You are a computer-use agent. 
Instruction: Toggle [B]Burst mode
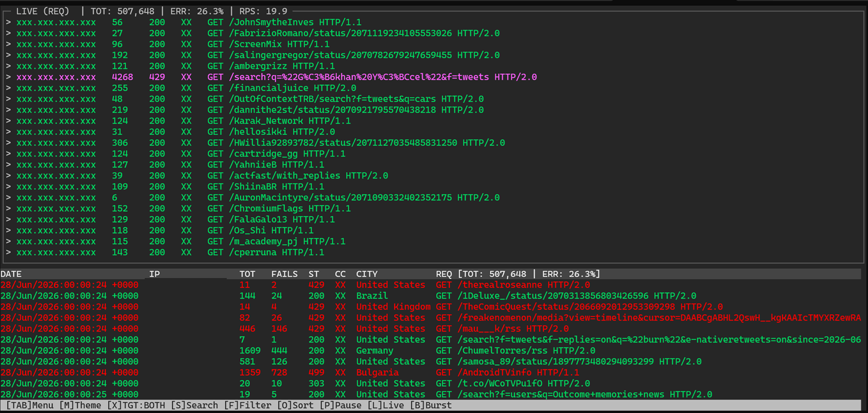(431, 405)
